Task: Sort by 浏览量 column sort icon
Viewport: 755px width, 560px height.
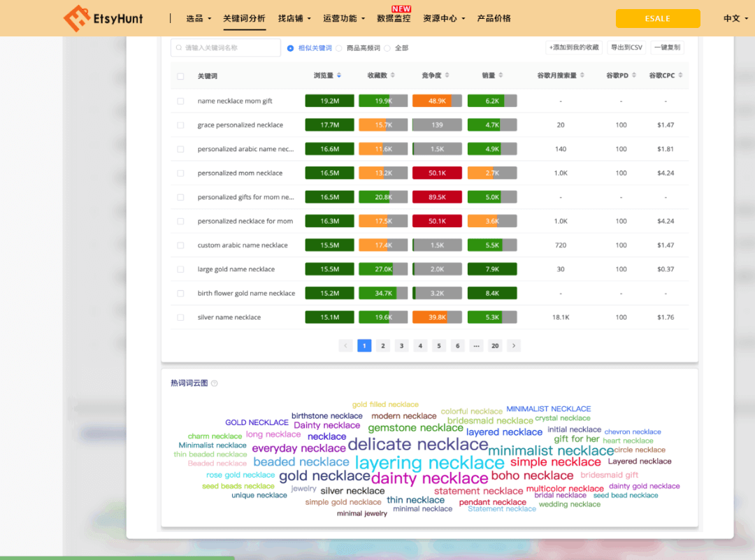Action: 339,76
